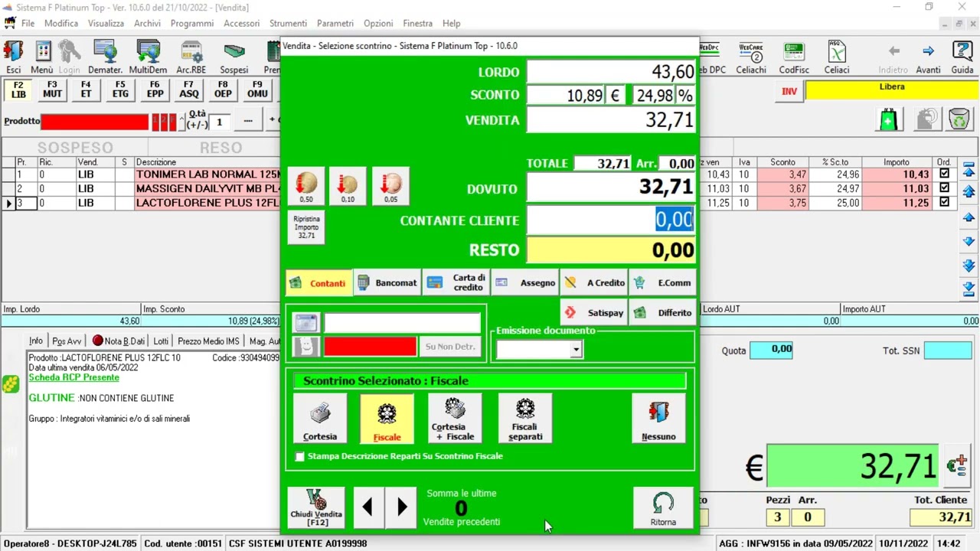Click Ripristina Importo 32,71 button
This screenshot has width=980, height=551.
tap(306, 227)
